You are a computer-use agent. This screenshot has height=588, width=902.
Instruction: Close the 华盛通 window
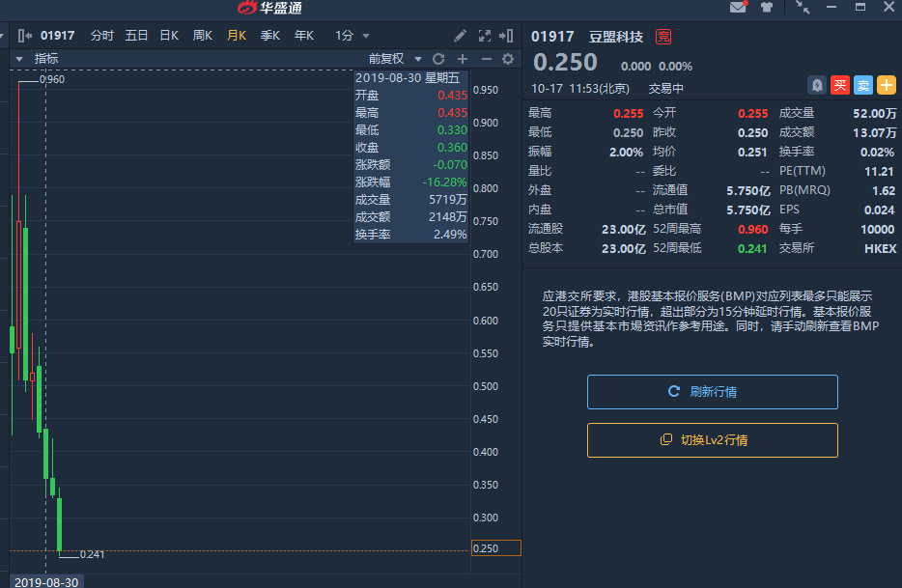pos(888,7)
